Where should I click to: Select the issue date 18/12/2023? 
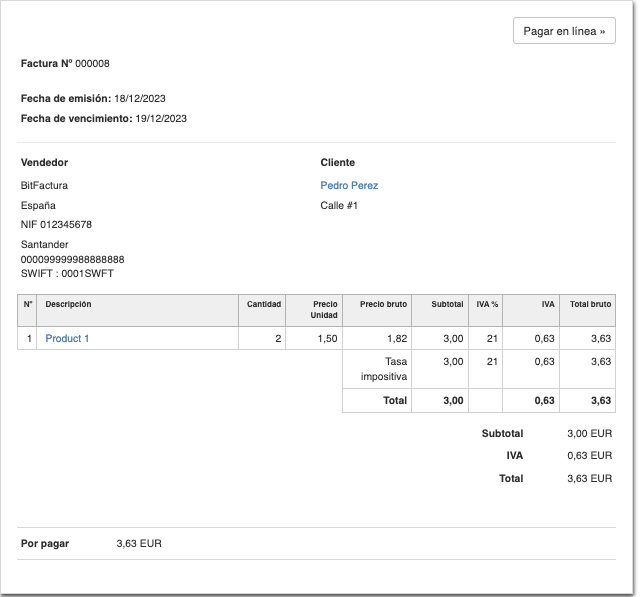140,98
